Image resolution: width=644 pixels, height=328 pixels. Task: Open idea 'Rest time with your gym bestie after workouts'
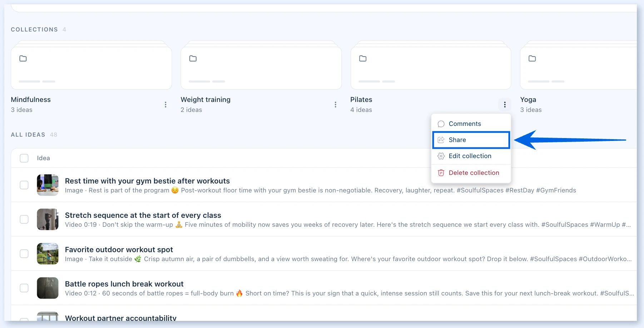(147, 181)
